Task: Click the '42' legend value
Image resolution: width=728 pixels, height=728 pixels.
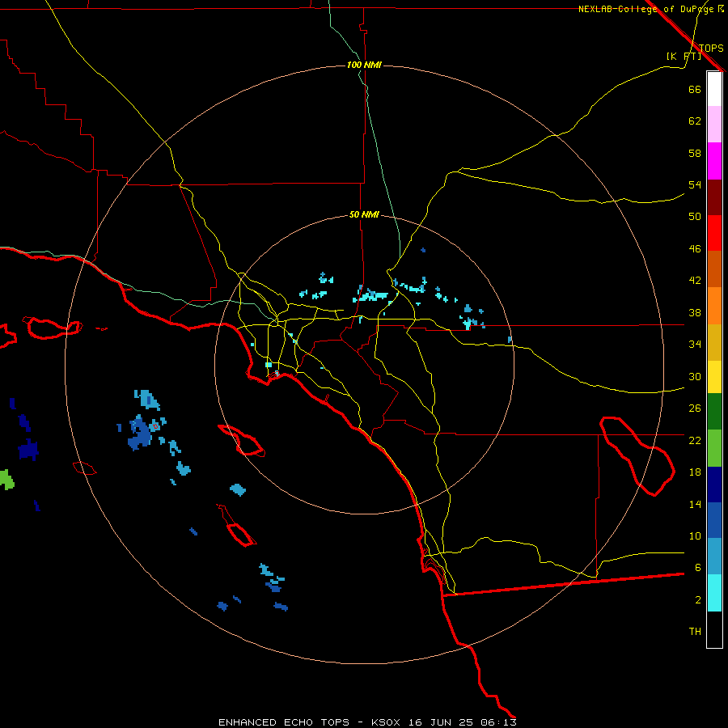Action: point(695,281)
